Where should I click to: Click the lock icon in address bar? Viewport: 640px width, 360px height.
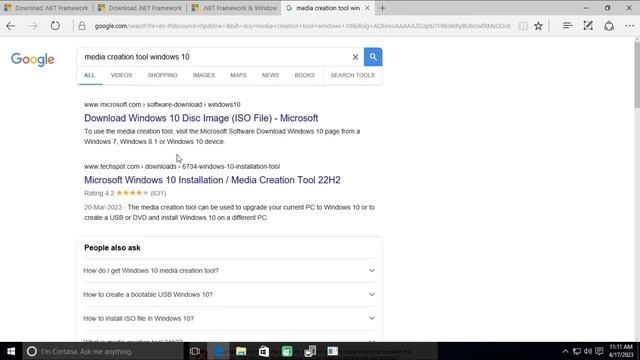point(82,26)
